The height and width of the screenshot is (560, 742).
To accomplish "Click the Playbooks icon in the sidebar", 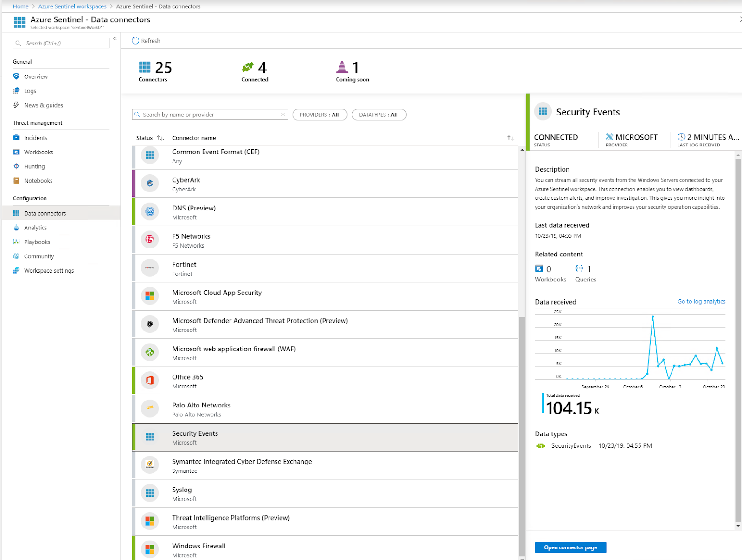I will click(16, 242).
